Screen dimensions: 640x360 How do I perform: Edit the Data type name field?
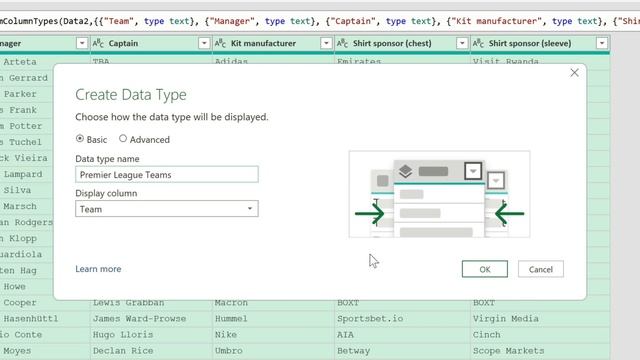coord(167,174)
